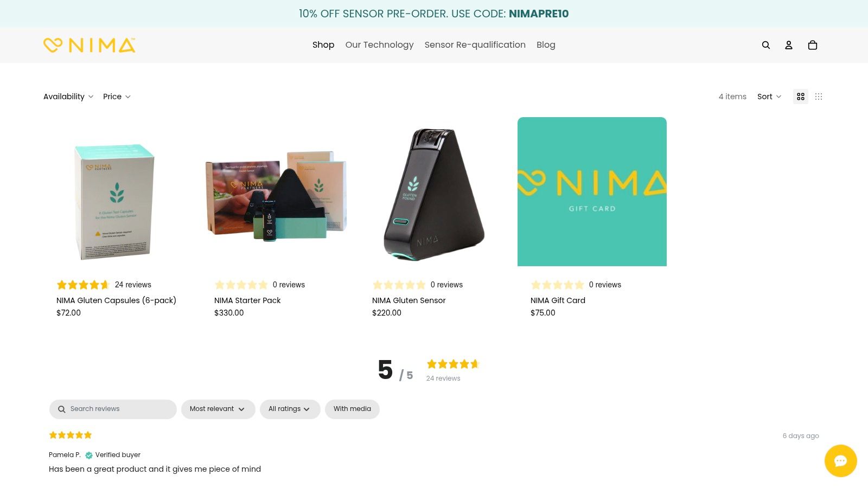Select the large grid layout view
868x488 pixels.
[x=801, y=96]
